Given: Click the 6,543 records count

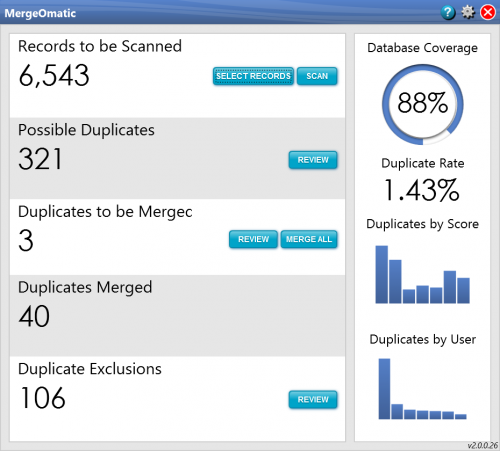Looking at the screenshot, I should pos(54,75).
